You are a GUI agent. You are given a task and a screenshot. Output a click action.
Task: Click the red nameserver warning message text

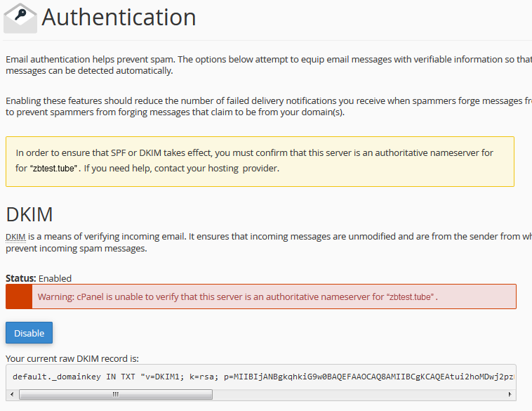pyautogui.click(x=211, y=297)
